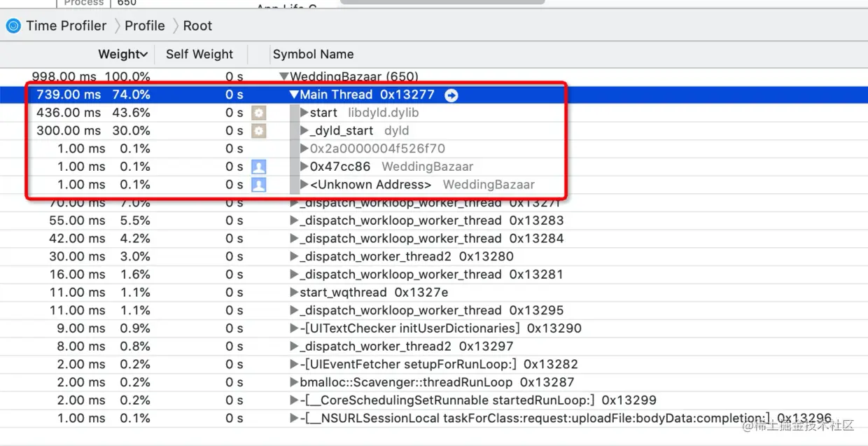
Task: Open the Profile breadcrumb item
Action: [x=145, y=26]
